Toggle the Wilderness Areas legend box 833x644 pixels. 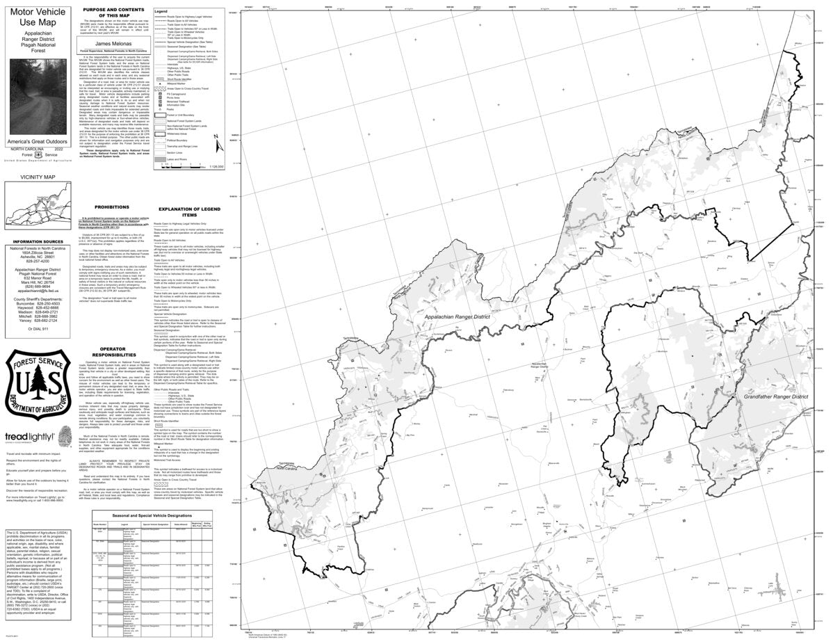tap(161, 134)
